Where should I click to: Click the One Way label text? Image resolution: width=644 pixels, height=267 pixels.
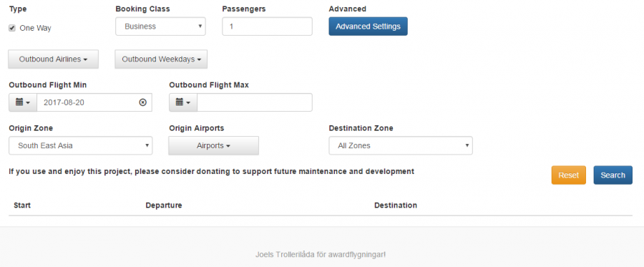pos(35,29)
